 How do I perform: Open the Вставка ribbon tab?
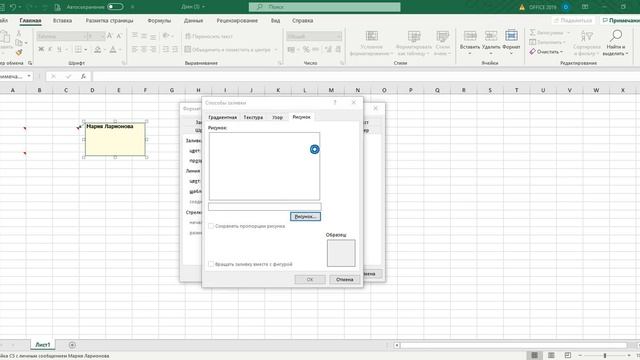(x=62, y=20)
